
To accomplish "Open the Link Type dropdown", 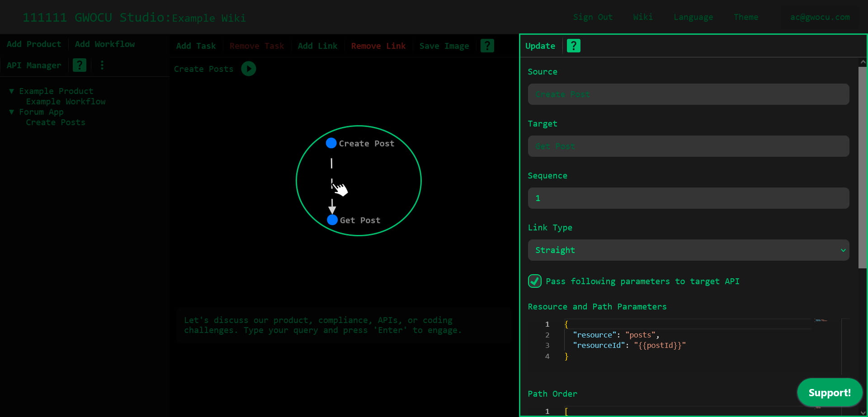I will click(688, 250).
